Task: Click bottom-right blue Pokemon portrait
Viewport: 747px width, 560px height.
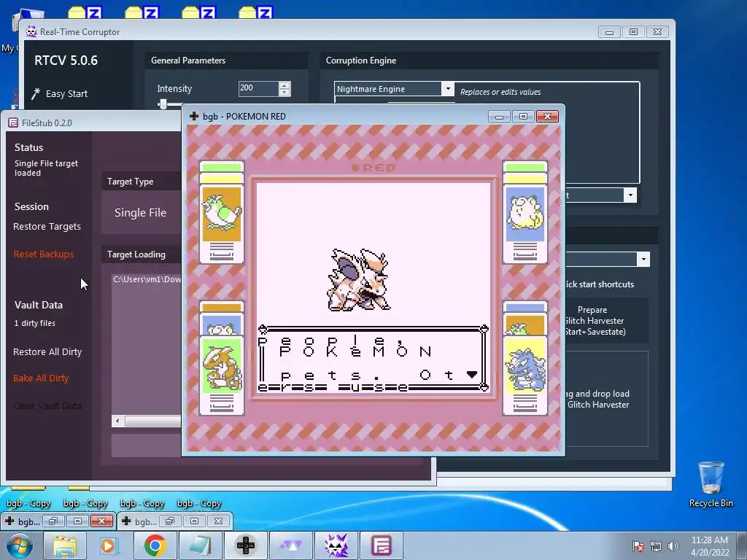Action: [x=525, y=365]
